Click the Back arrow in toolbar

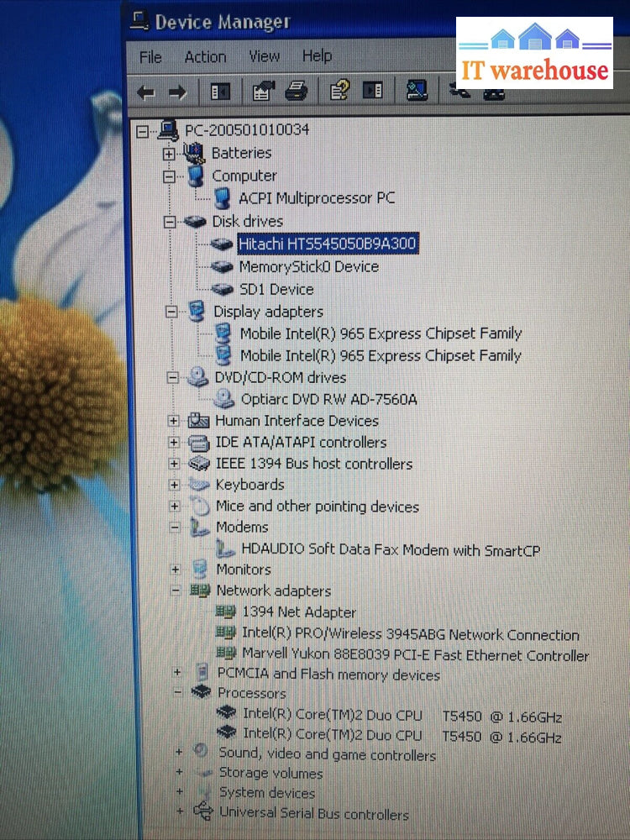(x=146, y=92)
